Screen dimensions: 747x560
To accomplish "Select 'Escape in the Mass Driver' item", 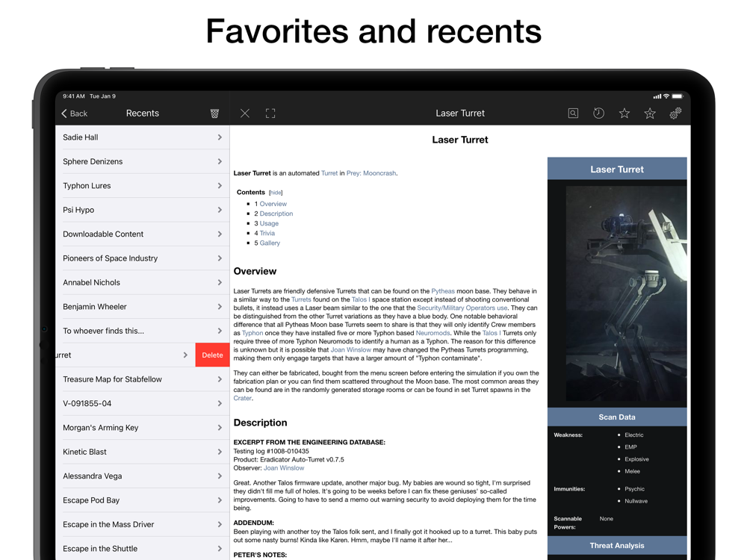I will tap(143, 524).
